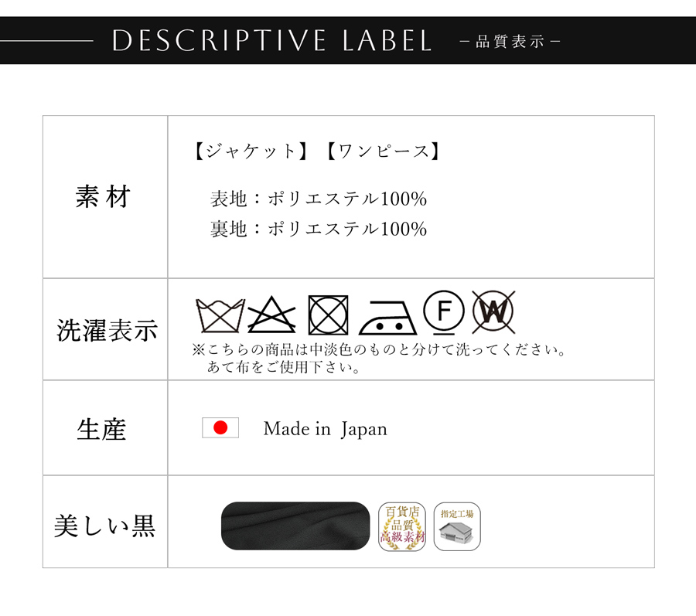Click the crossed-out W wet-clean icon
Screen dimensions: 696x616
pyautogui.click(x=493, y=312)
